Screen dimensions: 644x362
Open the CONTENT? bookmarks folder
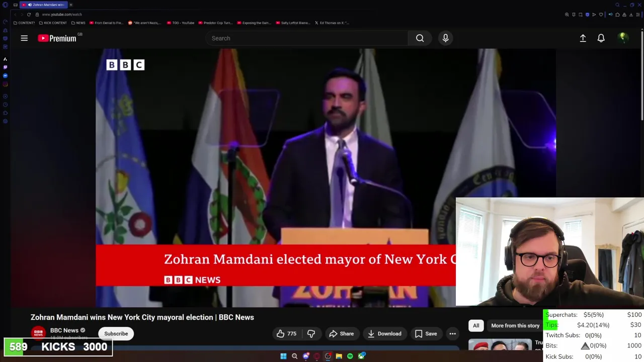(x=24, y=23)
